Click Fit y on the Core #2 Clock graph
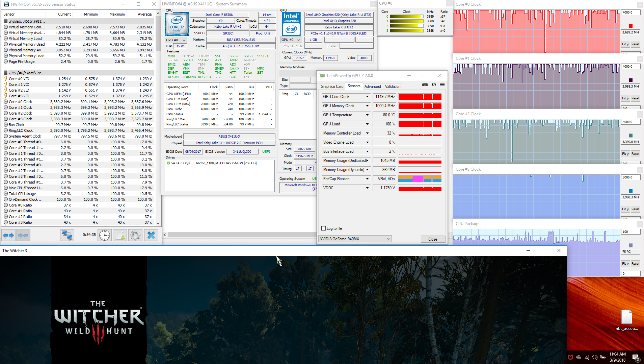This screenshot has height=364, width=644. click(625, 154)
